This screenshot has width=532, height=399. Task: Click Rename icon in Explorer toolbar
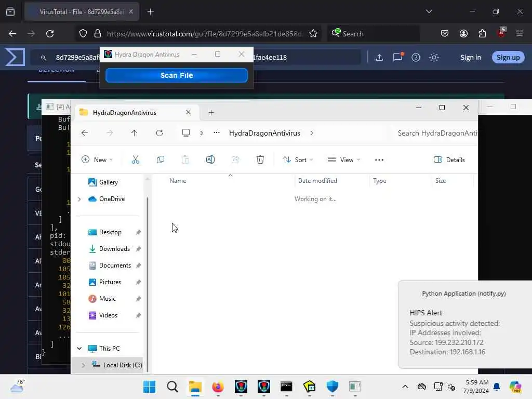click(x=210, y=159)
